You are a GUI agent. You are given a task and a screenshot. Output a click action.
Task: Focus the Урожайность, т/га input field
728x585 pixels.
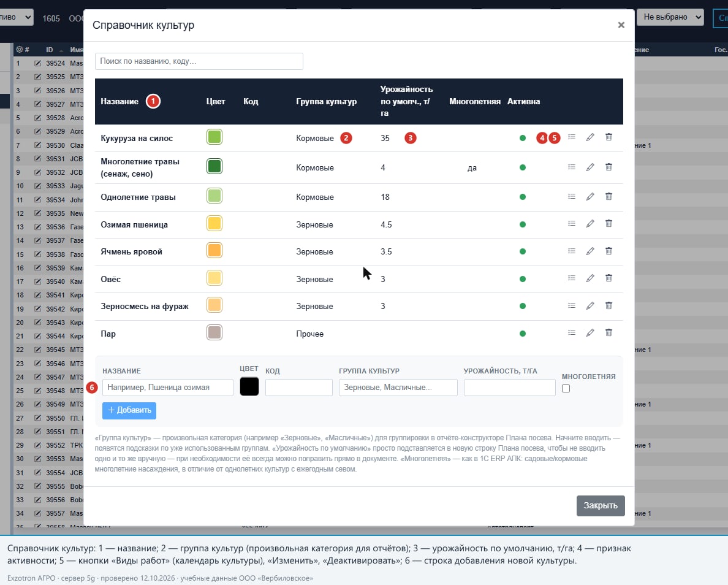click(x=510, y=388)
